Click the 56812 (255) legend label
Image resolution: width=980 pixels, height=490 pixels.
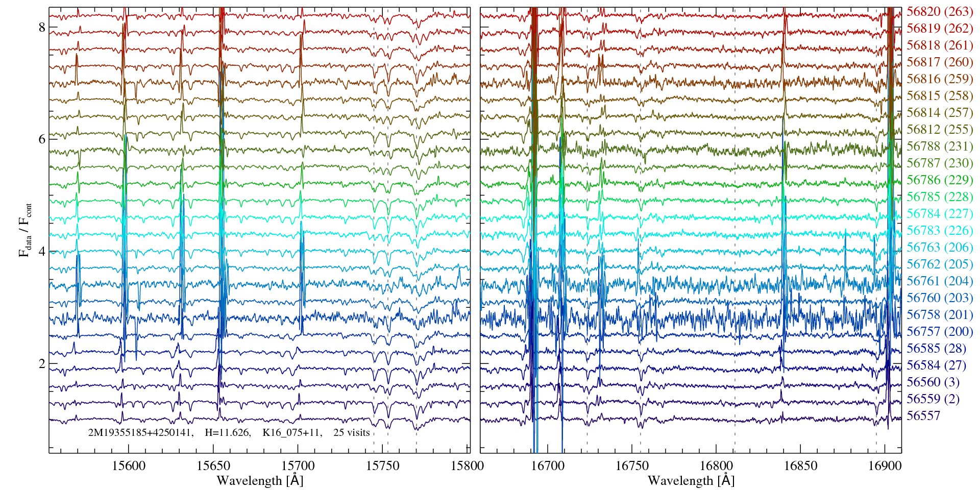coord(939,130)
